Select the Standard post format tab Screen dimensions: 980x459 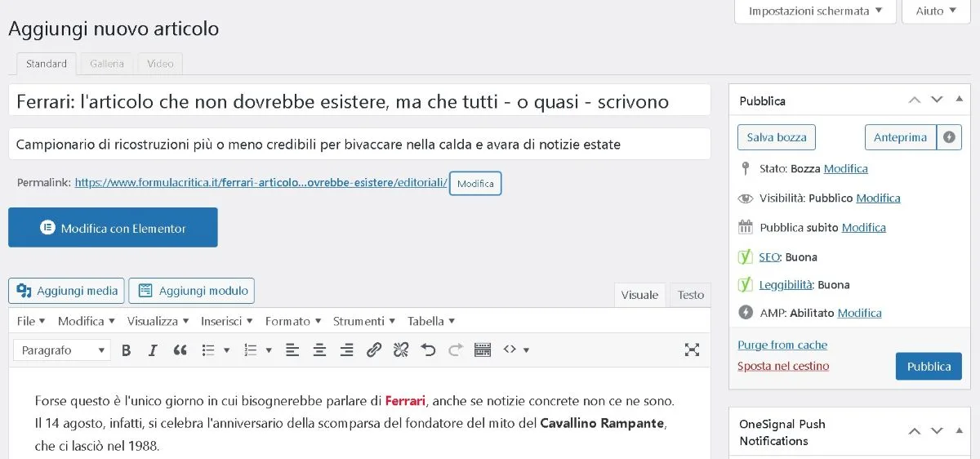coord(47,64)
